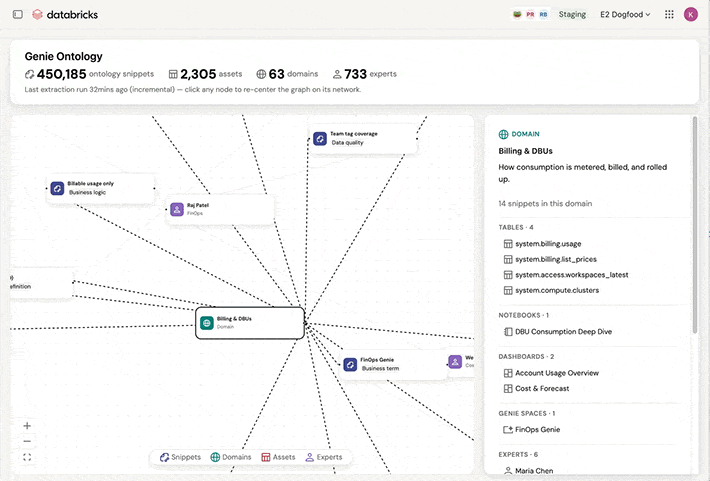Click the 14 snippets in this domain text
Viewport: 710px width, 481px height.
(x=545, y=203)
